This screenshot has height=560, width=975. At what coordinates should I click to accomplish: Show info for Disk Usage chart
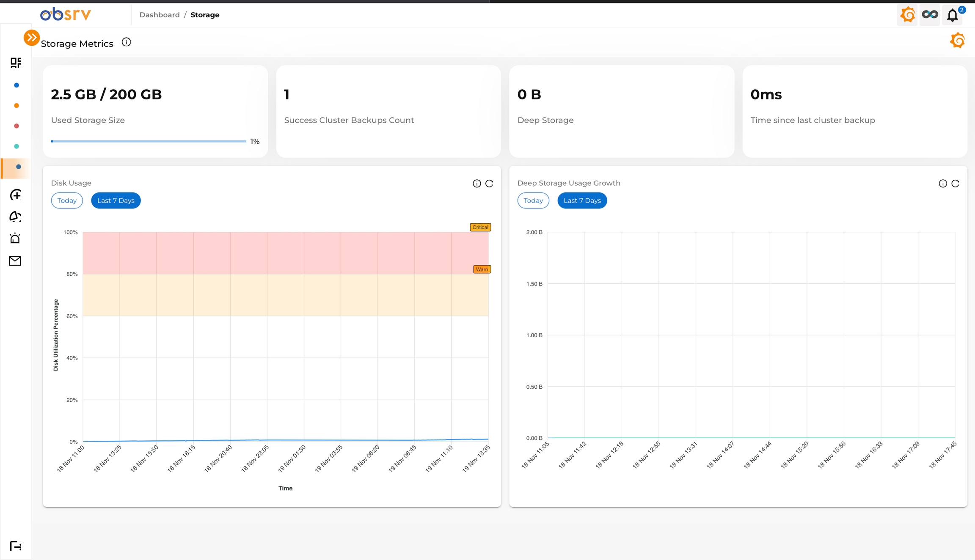pos(476,184)
